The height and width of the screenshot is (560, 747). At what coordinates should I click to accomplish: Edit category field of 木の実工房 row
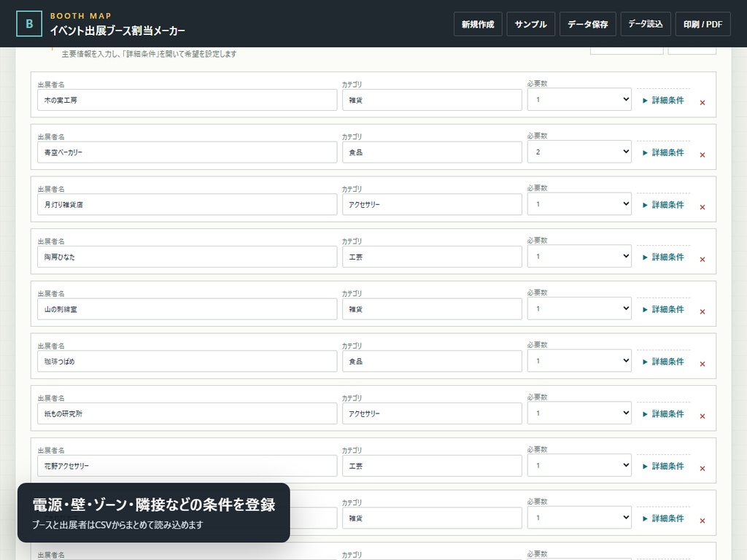coord(432,100)
